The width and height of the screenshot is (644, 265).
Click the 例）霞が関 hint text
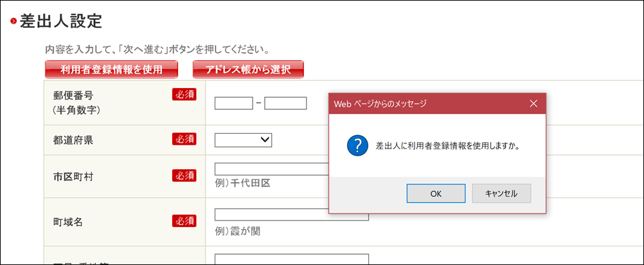coord(238,232)
